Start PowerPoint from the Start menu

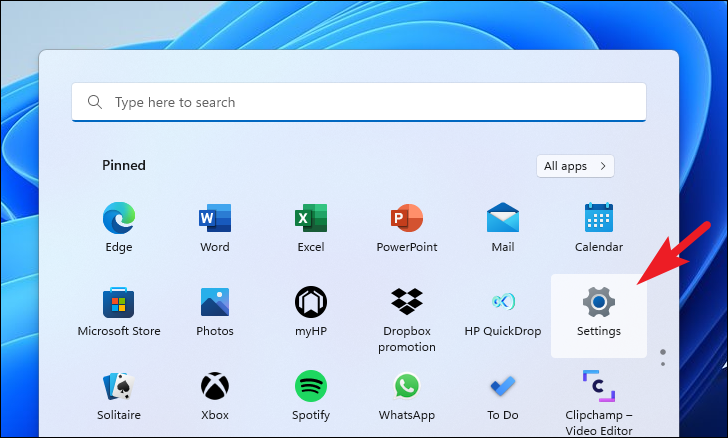(x=407, y=227)
